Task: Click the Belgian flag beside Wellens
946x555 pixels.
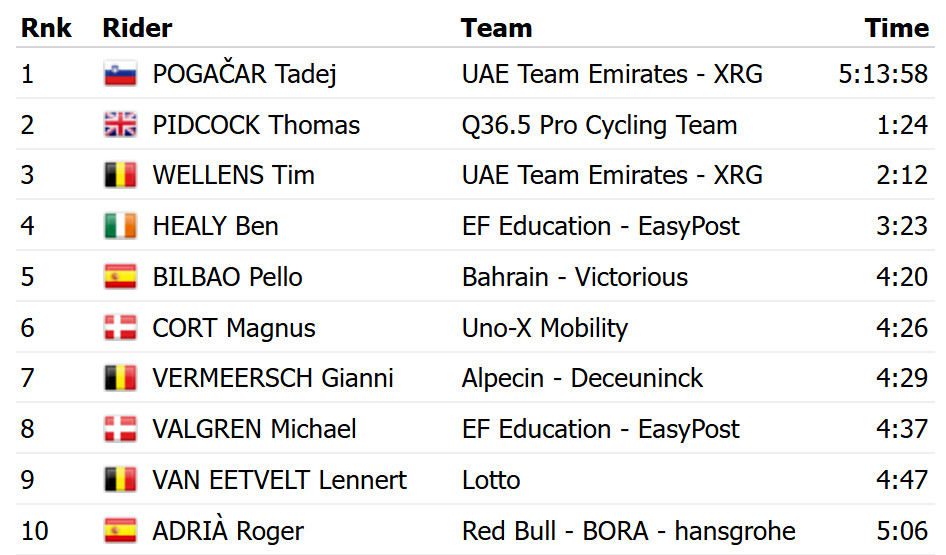Action: 120,176
